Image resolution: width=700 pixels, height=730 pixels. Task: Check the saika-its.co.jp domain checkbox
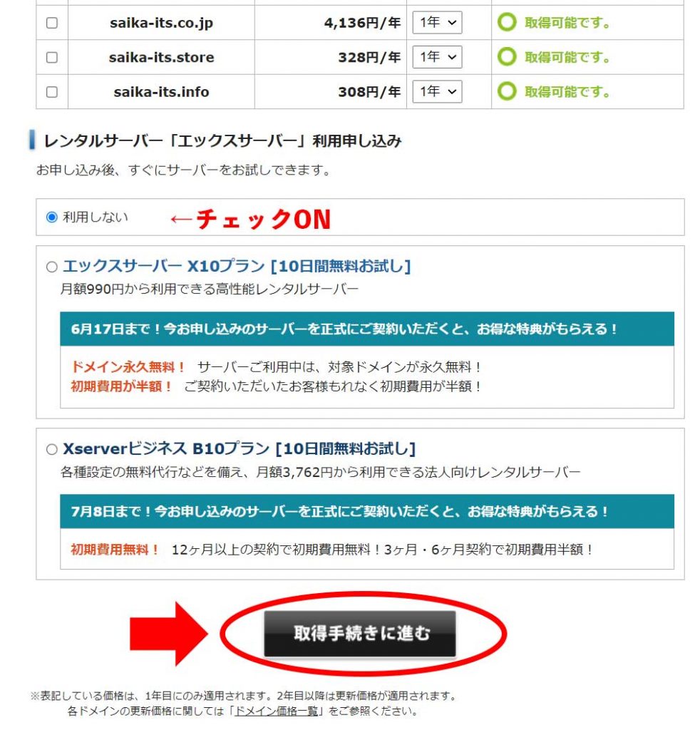[x=52, y=23]
